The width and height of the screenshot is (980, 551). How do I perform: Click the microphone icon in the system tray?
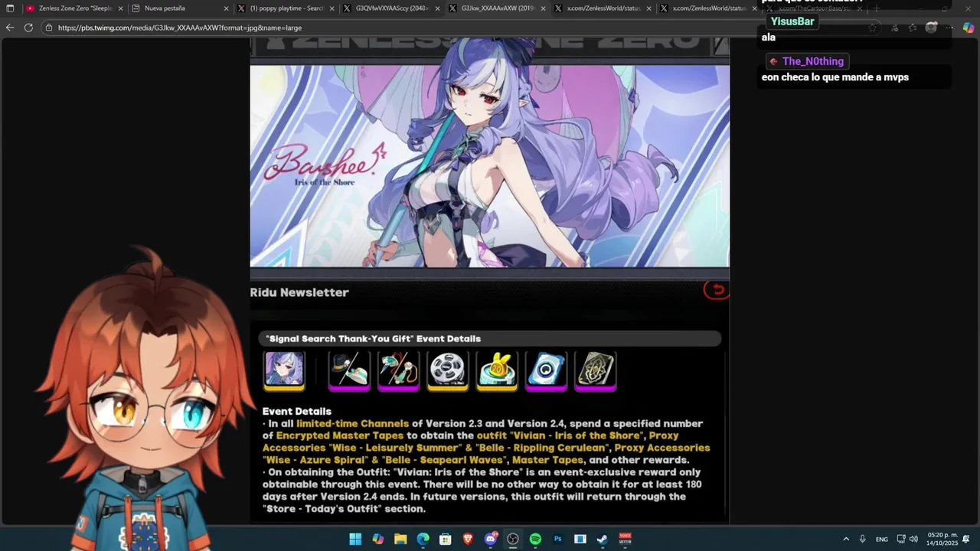click(863, 540)
